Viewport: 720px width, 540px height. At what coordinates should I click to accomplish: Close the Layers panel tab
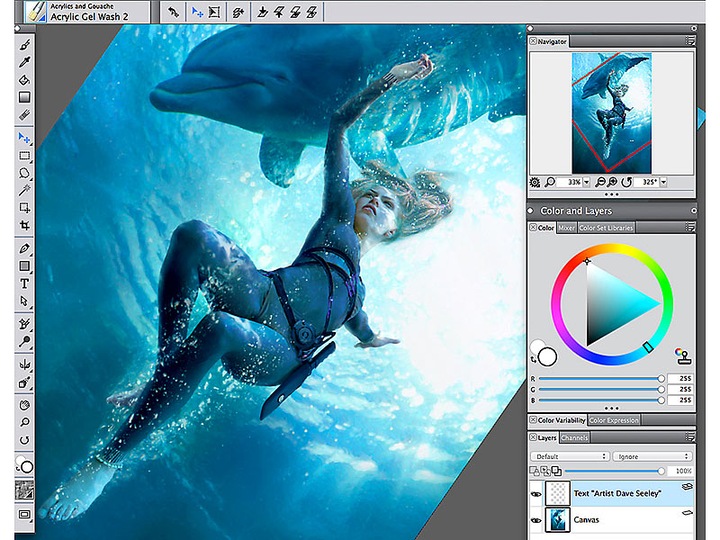click(x=533, y=438)
